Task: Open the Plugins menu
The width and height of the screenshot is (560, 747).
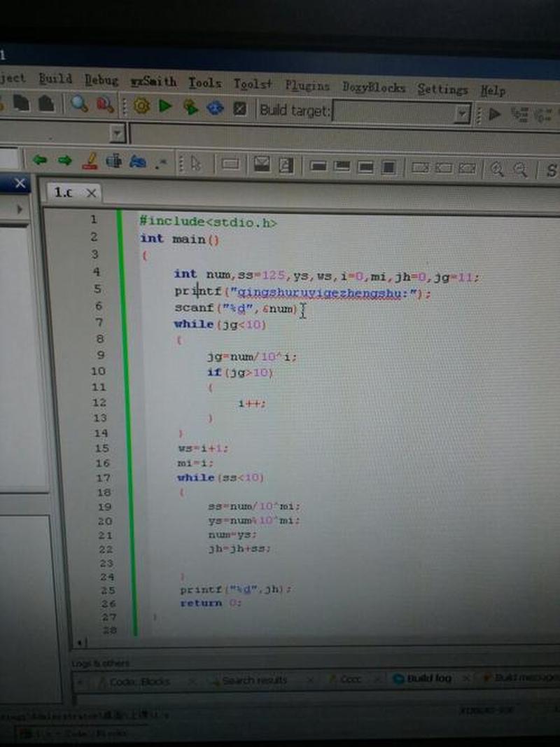Action: [307, 85]
